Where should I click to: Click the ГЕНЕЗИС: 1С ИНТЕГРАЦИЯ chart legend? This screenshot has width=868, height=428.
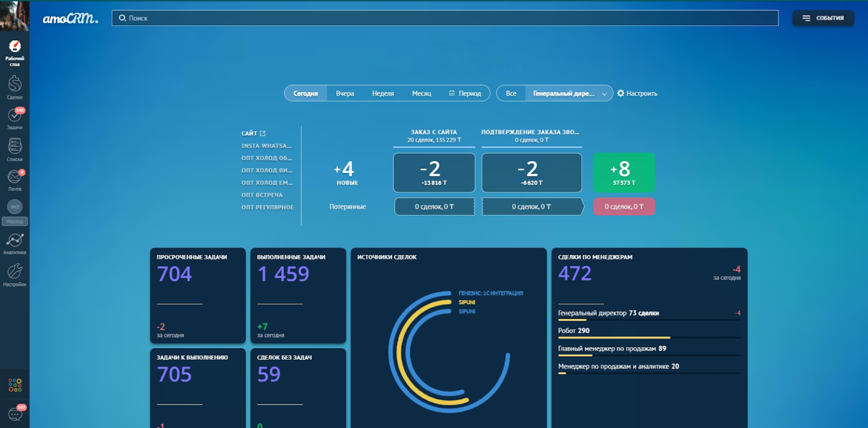click(x=491, y=293)
